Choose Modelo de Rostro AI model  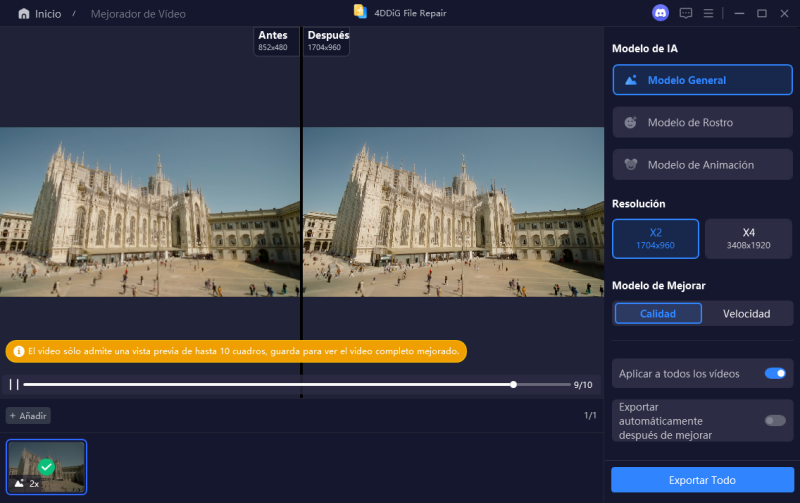(x=702, y=122)
